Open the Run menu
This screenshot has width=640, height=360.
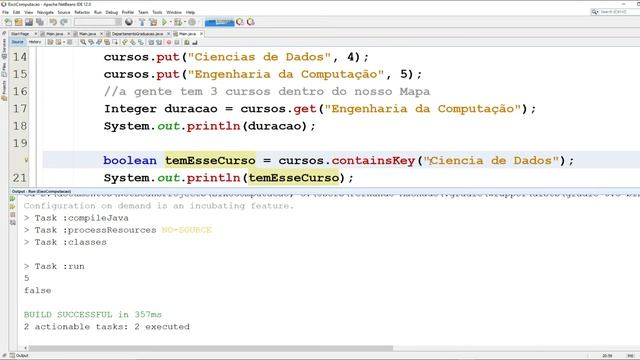click(x=98, y=12)
